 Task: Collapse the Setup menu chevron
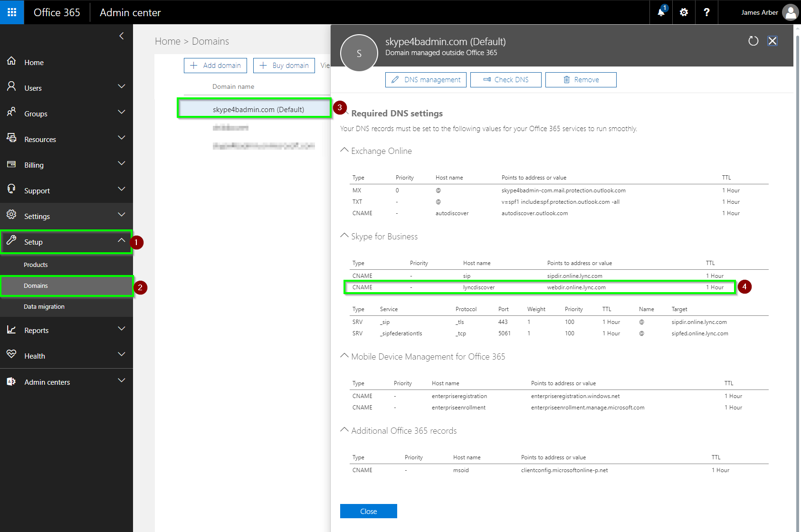click(122, 241)
